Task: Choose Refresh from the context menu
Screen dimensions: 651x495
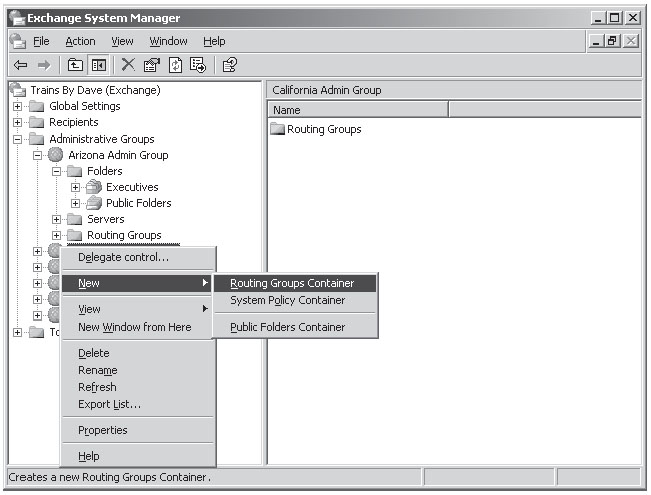Action: pyautogui.click(x=138, y=387)
